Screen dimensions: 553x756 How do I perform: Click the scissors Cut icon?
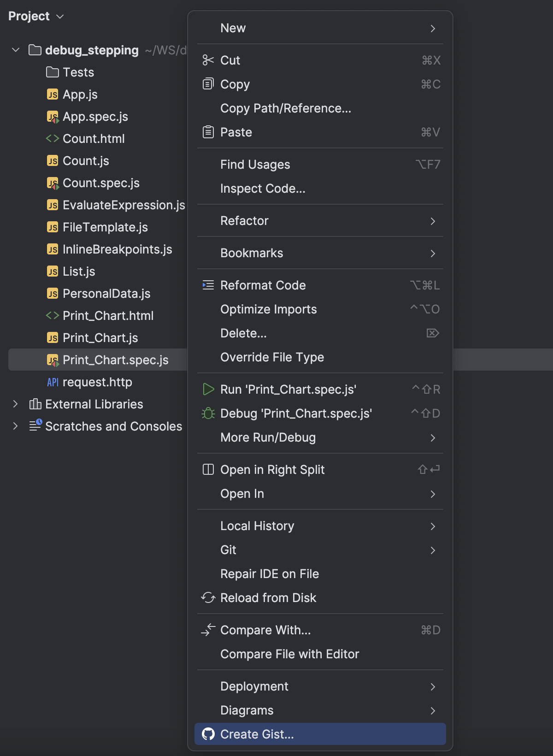(x=208, y=60)
